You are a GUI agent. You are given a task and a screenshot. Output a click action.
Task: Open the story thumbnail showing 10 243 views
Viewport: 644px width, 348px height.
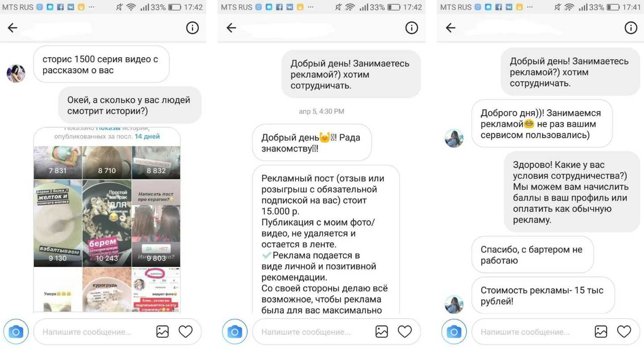click(x=107, y=224)
